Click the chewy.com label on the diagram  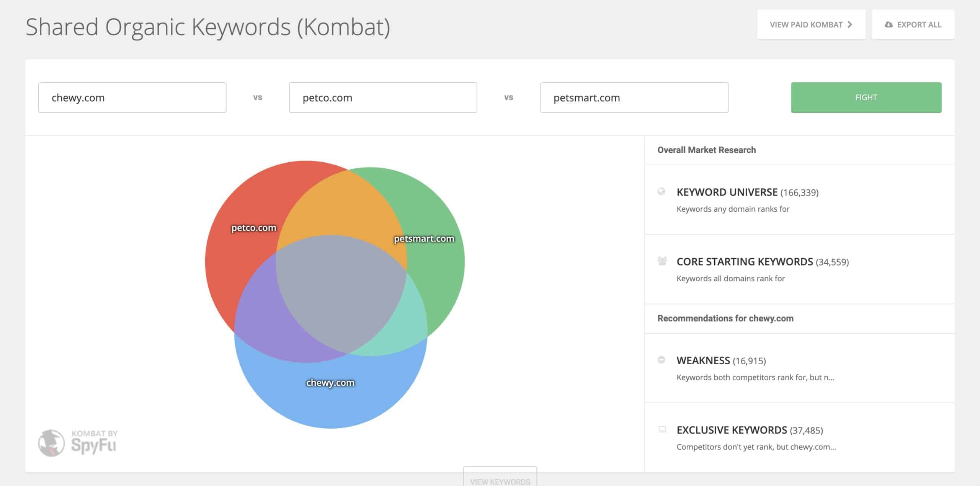[330, 383]
